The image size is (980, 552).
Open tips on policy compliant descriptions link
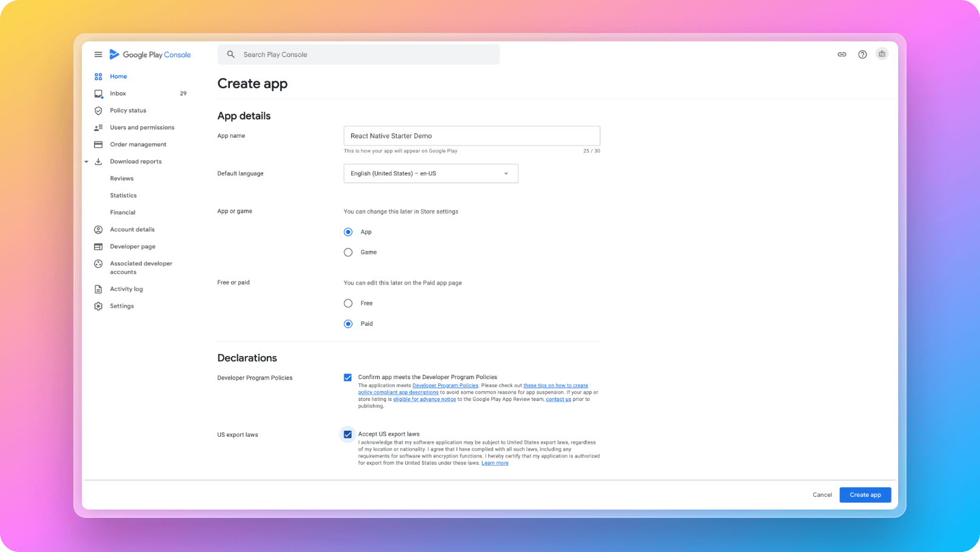473,389
